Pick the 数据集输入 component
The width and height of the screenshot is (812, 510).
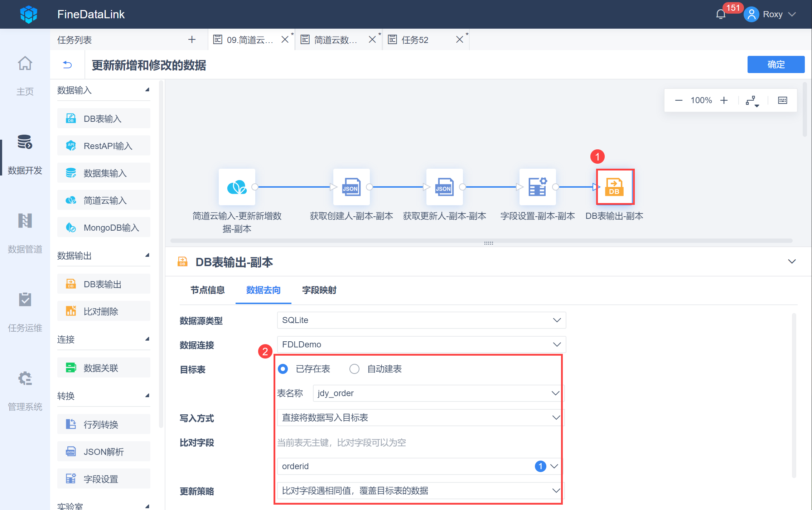[104, 173]
